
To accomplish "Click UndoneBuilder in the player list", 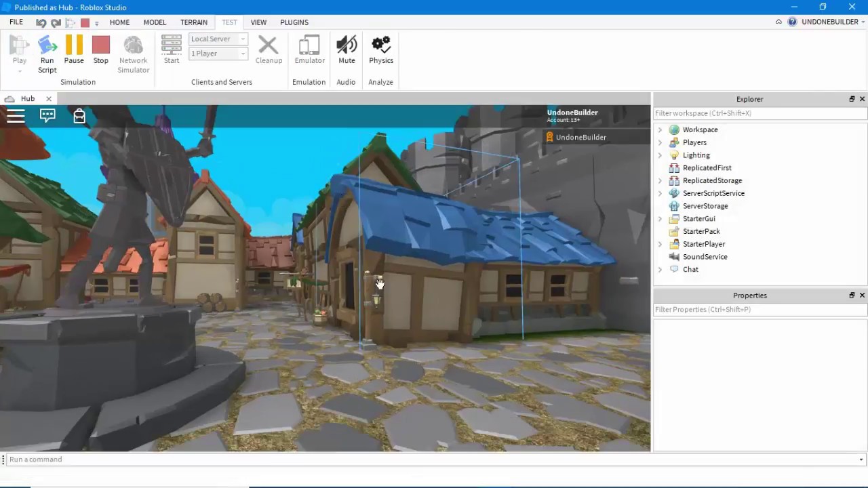I will click(x=581, y=137).
